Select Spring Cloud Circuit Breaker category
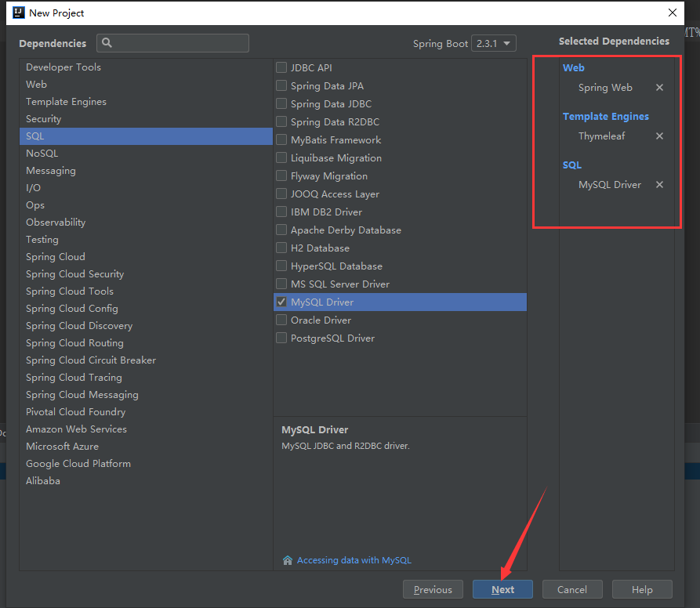The width and height of the screenshot is (700, 608). tap(146, 360)
